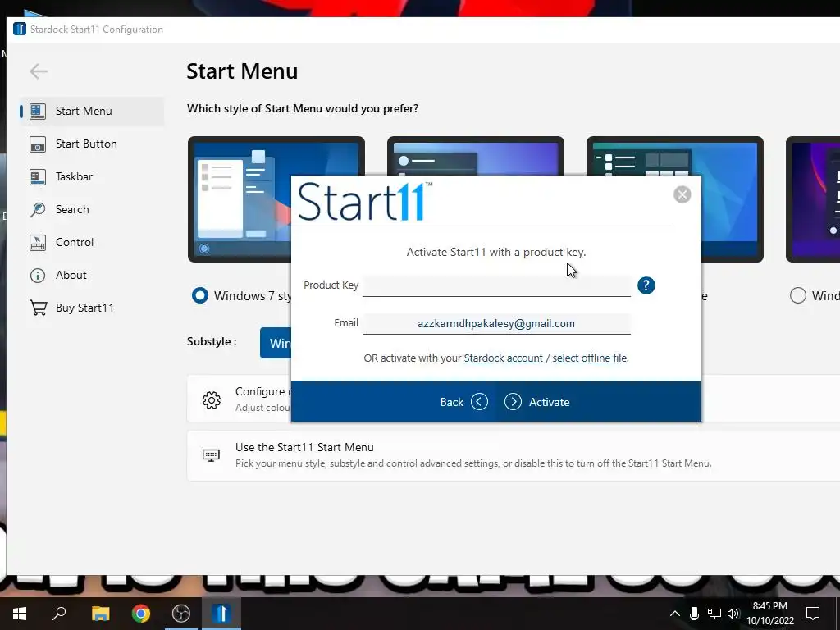Click the Search magnifier sidebar icon
840x630 pixels.
[x=38, y=209]
